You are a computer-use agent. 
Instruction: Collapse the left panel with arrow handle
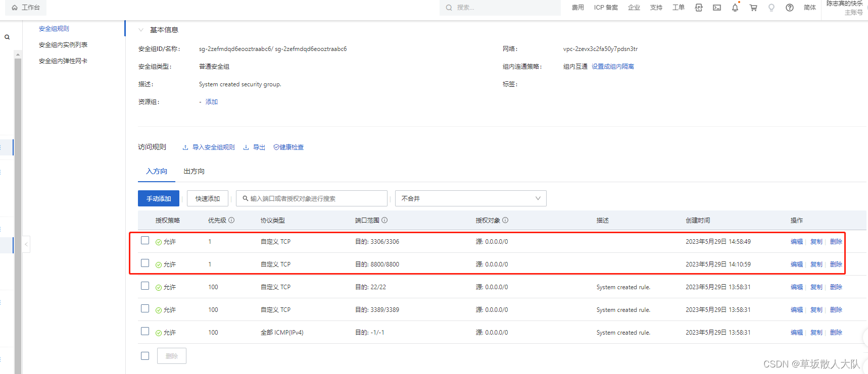click(26, 244)
